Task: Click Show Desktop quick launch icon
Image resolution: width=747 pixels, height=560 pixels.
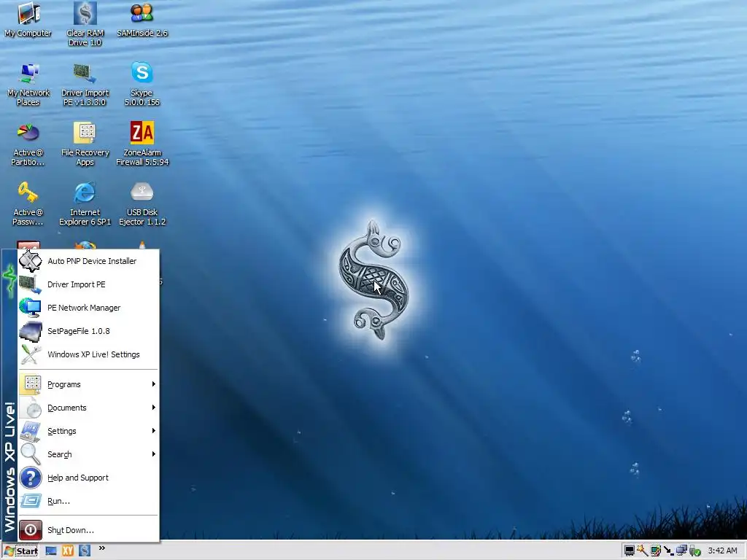Action: click(x=51, y=551)
